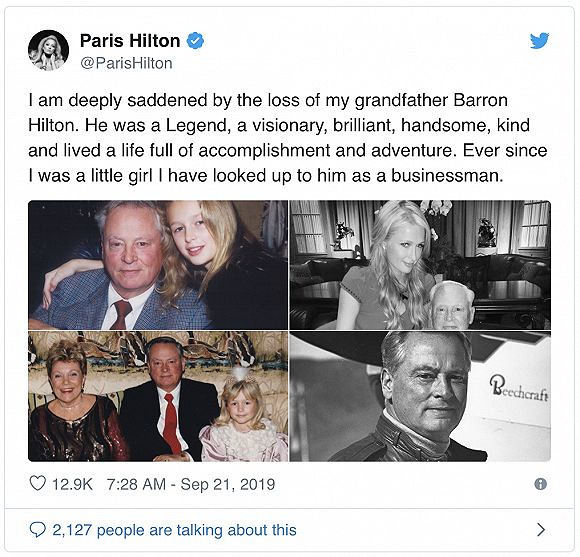
Task: Click the Beechcraft lettering in the pilot photo
Action: 519,391
